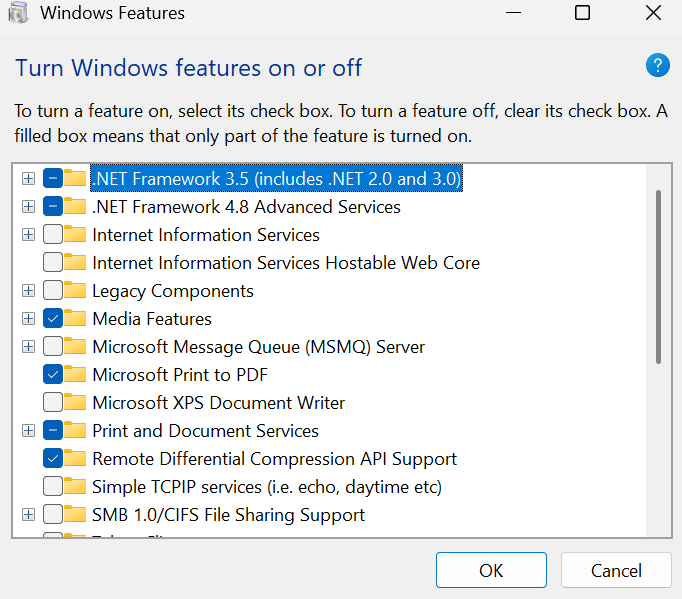Enable Microsoft XPS Document Writer checkbox
Viewport: 682px width, 599px height.
click(x=52, y=403)
